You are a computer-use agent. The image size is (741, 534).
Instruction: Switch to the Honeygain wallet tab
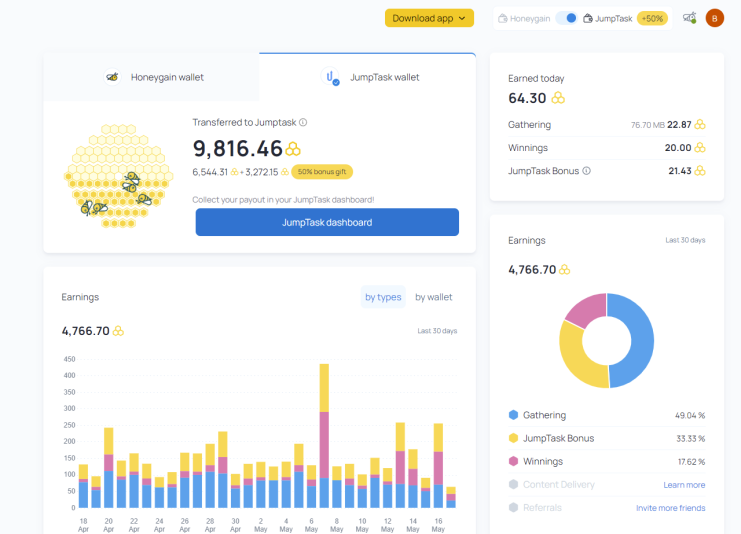(151, 77)
